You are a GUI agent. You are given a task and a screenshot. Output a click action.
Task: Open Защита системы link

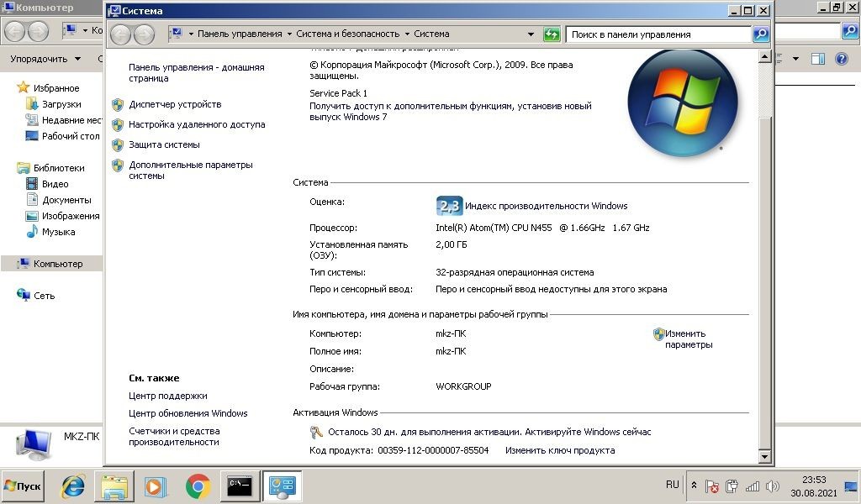(164, 144)
